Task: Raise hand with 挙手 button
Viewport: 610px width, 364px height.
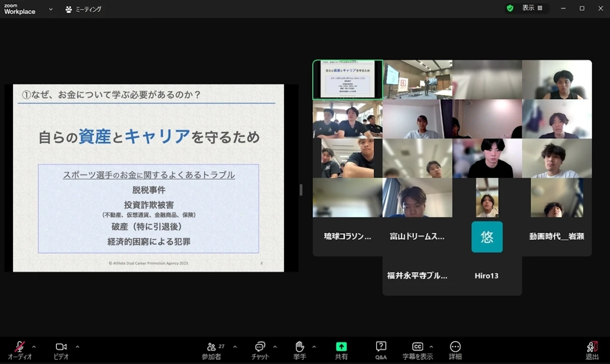Action: (x=300, y=350)
